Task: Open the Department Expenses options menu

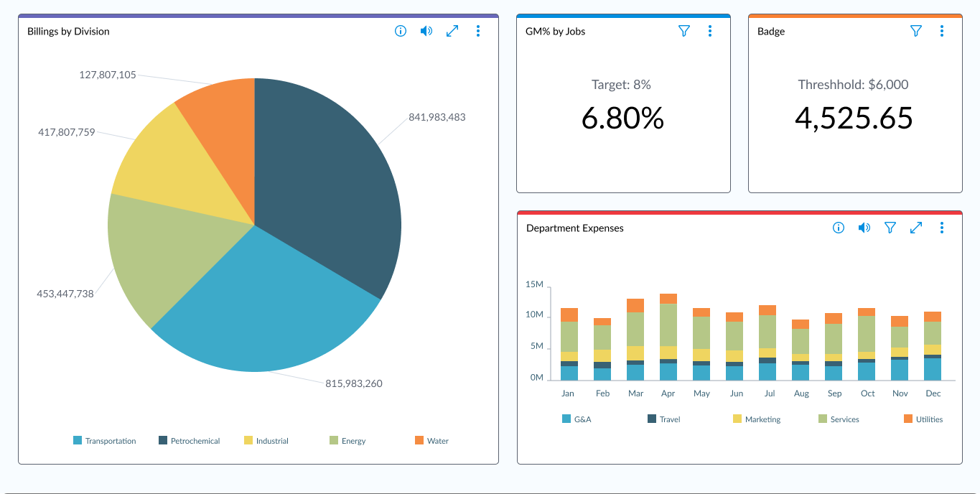Action: pos(941,228)
